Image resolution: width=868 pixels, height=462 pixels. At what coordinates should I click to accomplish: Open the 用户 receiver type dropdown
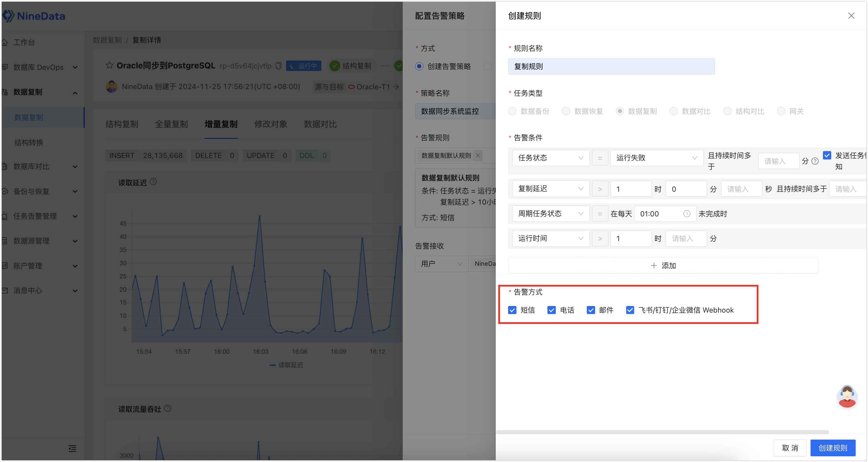point(442,263)
